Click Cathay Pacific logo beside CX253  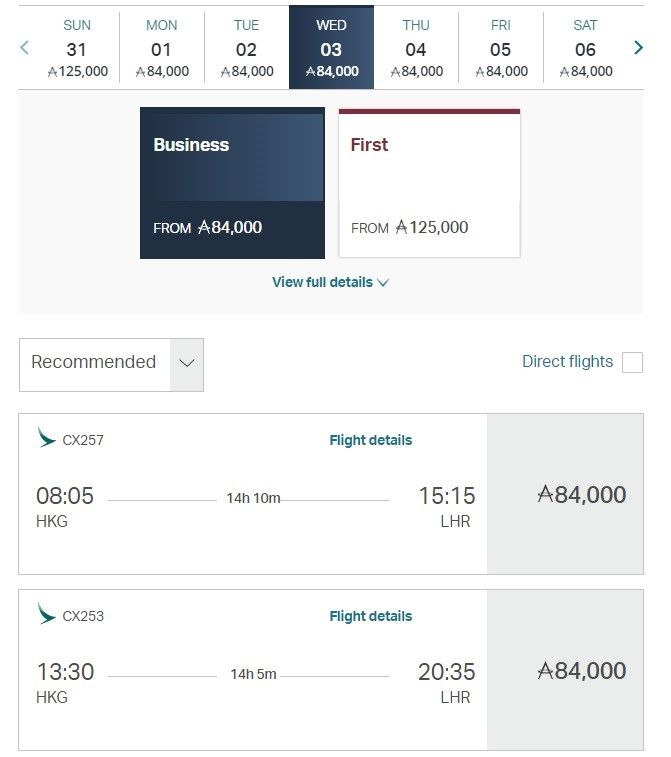tap(46, 614)
